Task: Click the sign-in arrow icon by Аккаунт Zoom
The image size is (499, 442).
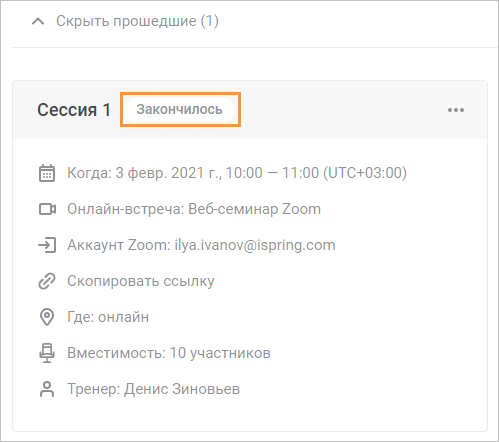Action: [47, 245]
